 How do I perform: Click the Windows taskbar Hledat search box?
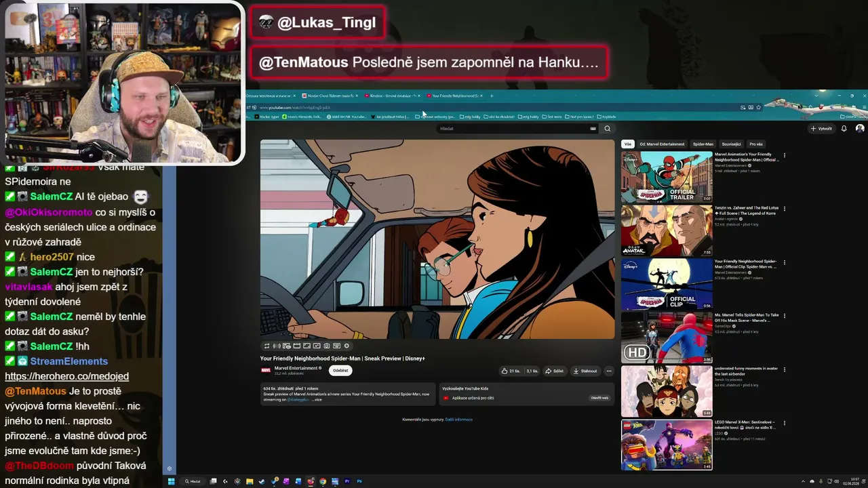(193, 481)
